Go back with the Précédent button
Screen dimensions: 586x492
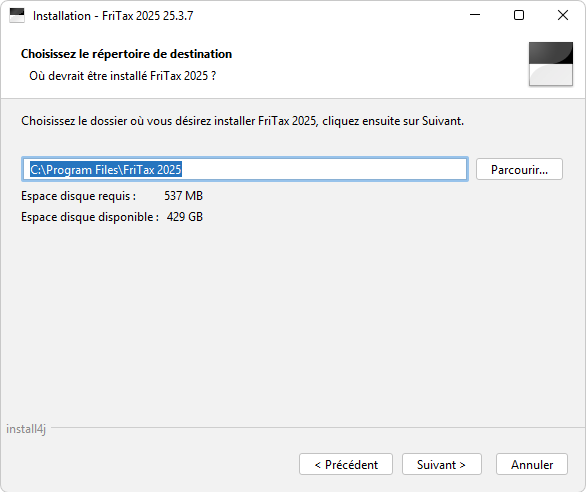[346, 464]
